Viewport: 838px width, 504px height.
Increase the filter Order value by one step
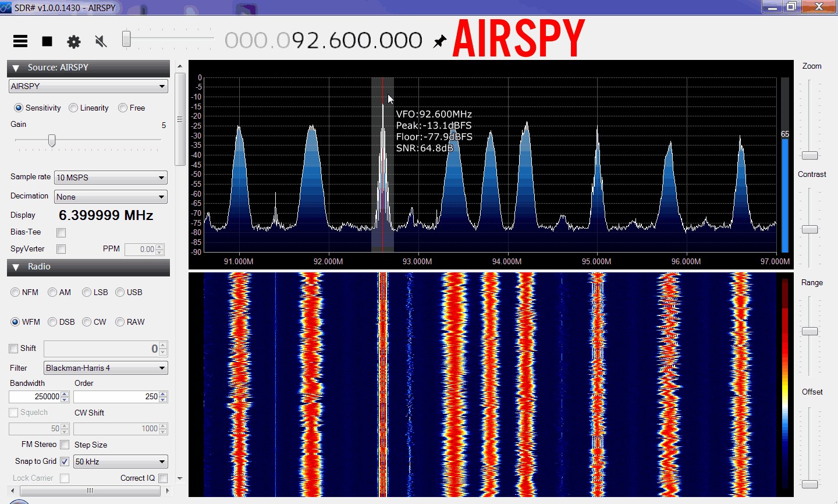[164, 394]
